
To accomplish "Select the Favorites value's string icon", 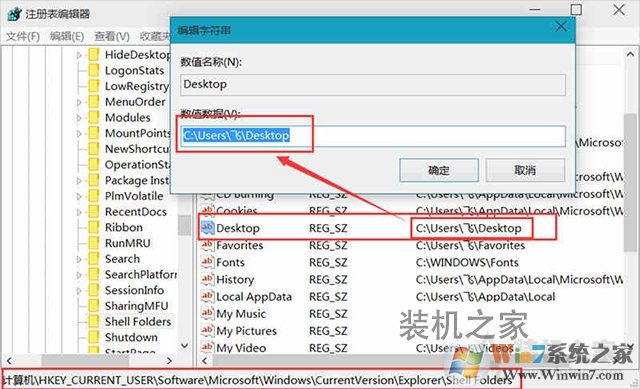I will [207, 245].
